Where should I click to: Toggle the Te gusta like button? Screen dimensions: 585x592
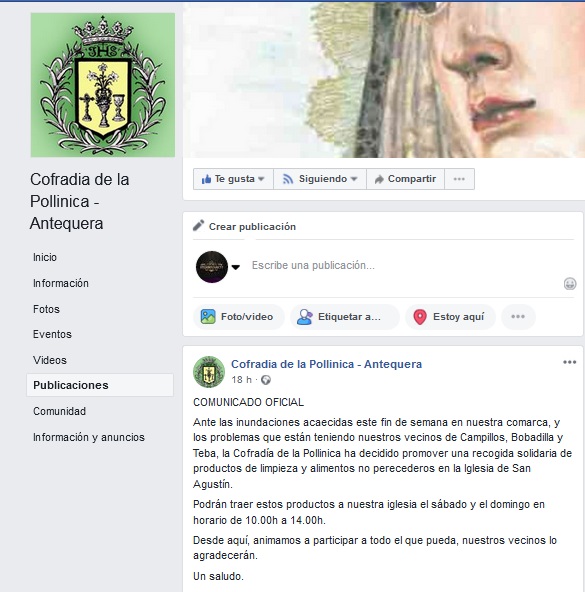(x=233, y=179)
